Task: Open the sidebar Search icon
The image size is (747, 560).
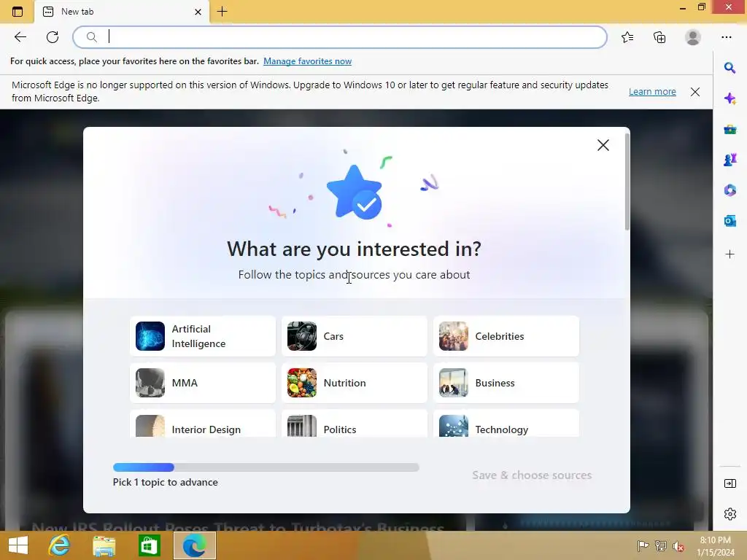Action: (x=729, y=68)
